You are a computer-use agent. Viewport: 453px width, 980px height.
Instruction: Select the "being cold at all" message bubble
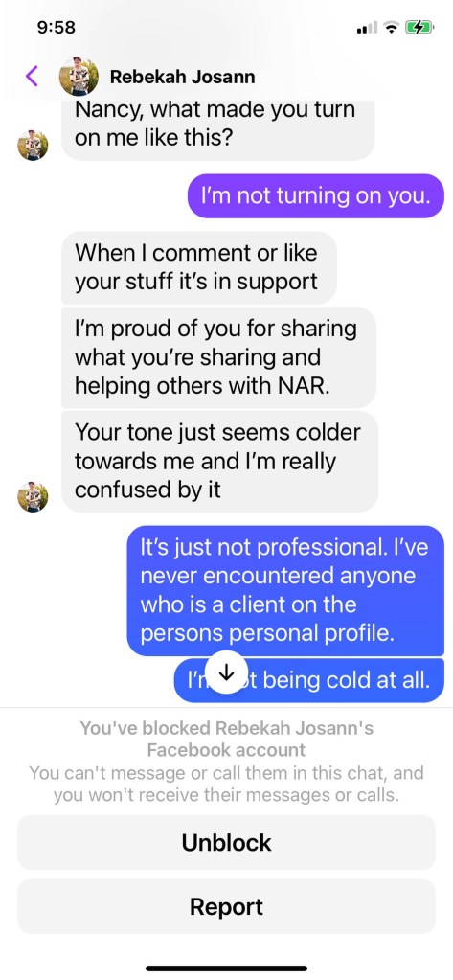[309, 680]
